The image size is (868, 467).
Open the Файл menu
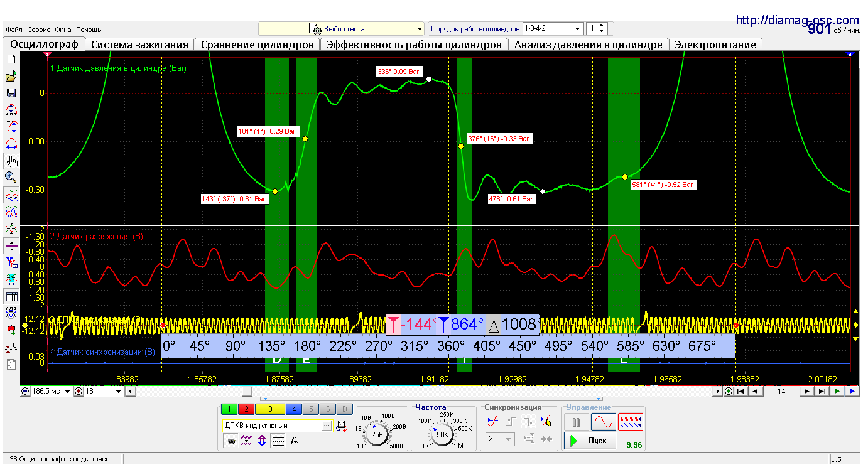[x=14, y=30]
